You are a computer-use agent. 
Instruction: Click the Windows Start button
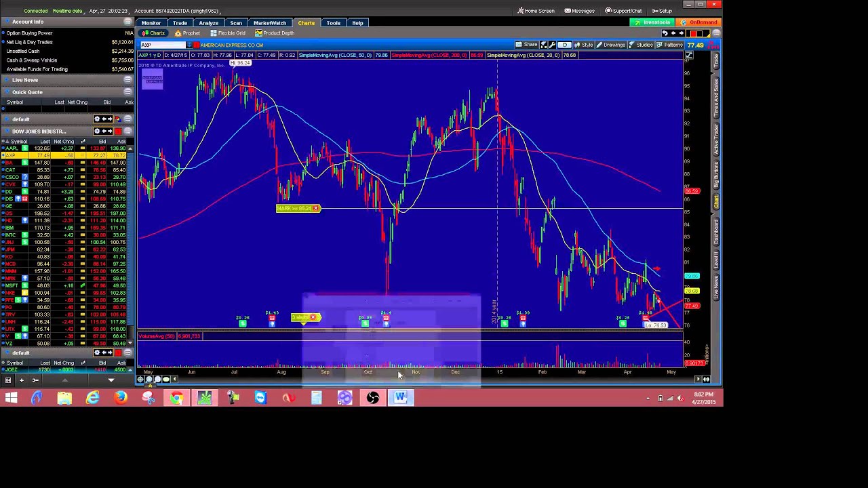point(10,398)
